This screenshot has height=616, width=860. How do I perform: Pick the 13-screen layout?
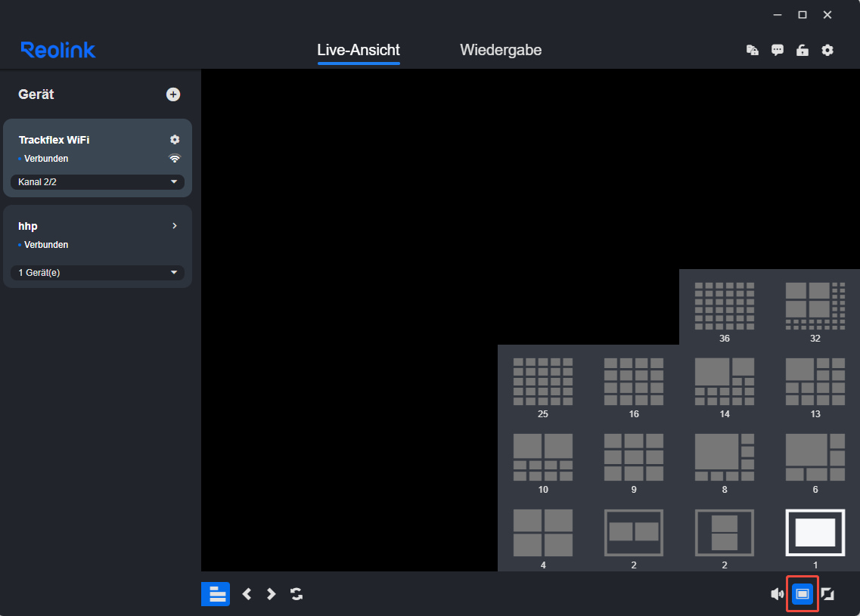pos(815,382)
